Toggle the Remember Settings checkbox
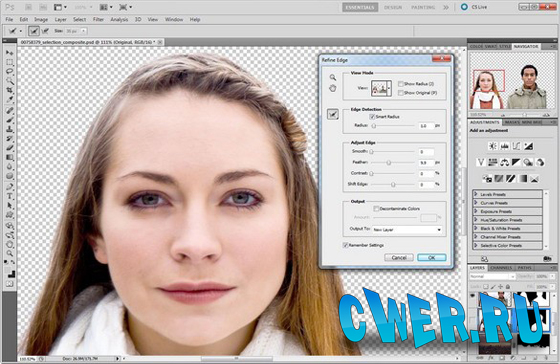 pos(345,245)
